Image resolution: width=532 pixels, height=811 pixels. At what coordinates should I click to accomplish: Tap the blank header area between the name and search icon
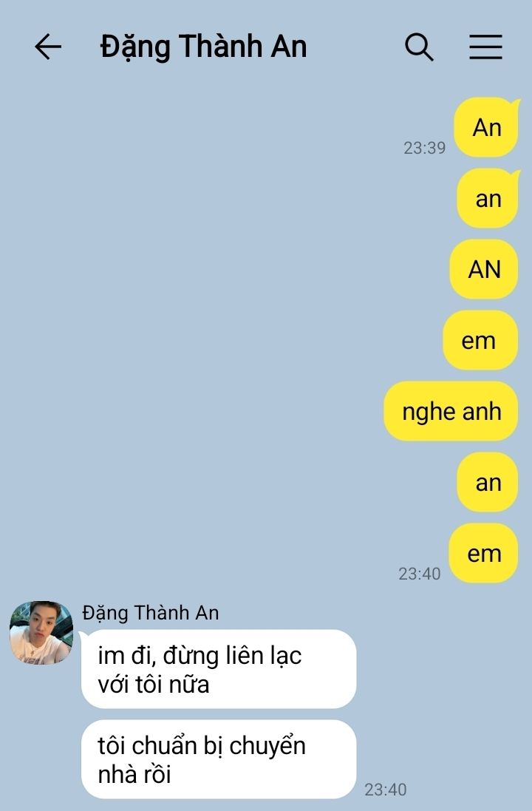point(355,47)
